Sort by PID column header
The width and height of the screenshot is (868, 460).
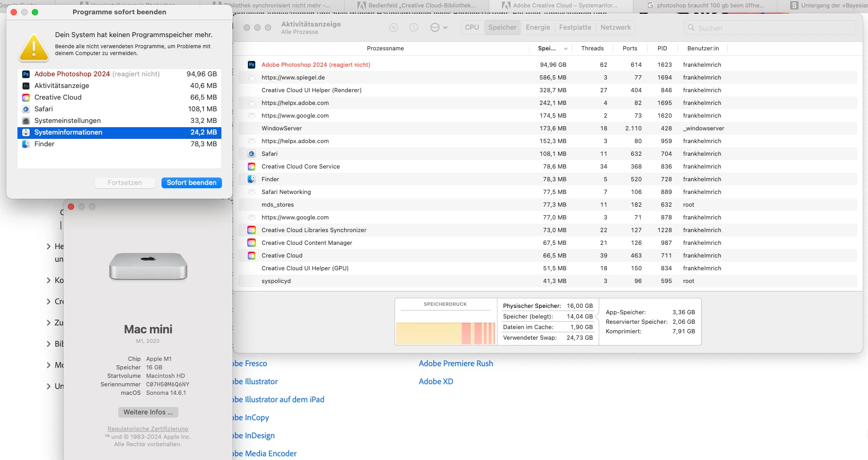pos(663,48)
